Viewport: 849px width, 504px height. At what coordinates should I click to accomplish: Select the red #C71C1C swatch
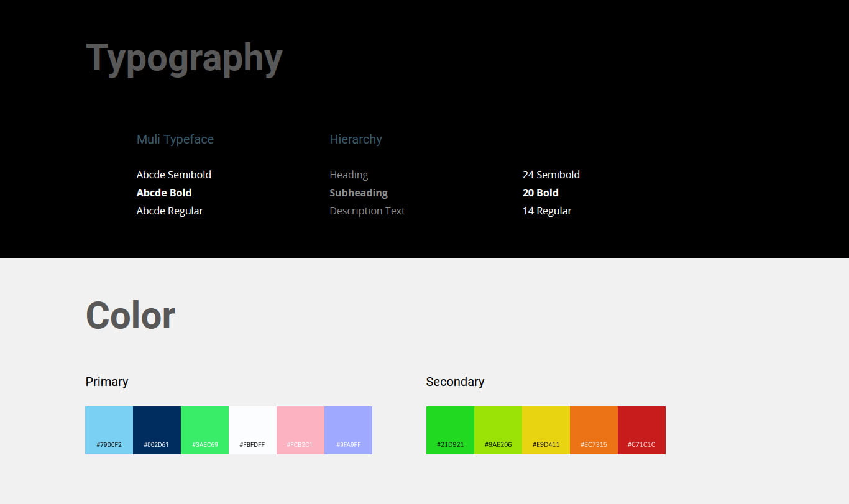[x=641, y=430]
